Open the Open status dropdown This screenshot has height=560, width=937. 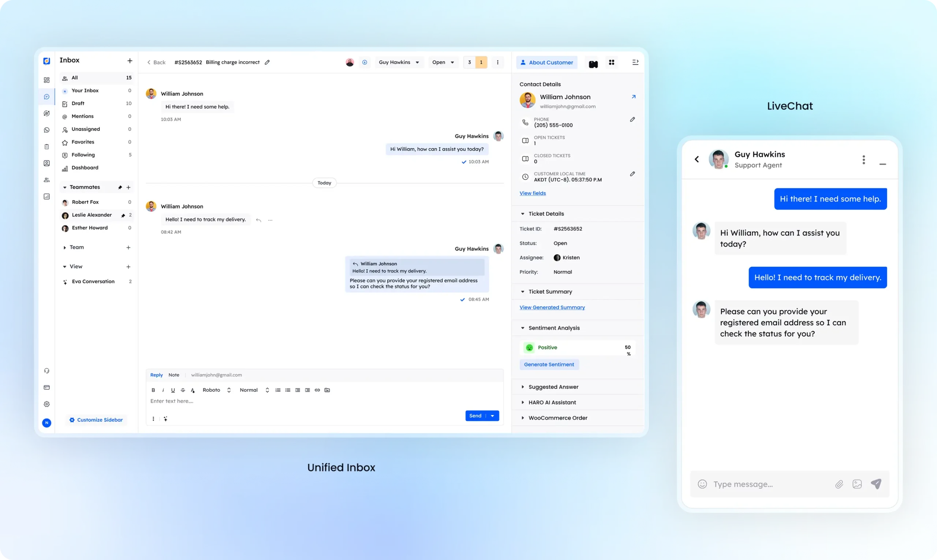[x=443, y=62]
